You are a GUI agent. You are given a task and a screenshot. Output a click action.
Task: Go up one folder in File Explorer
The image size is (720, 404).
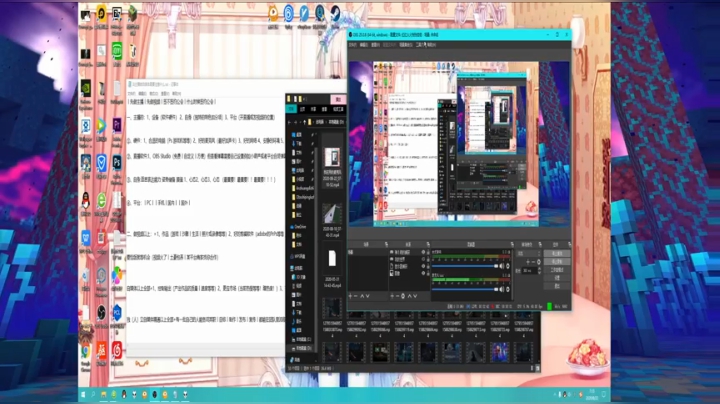coord(304,122)
